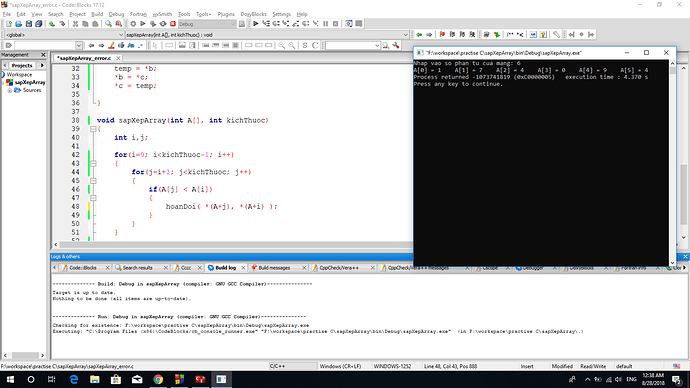
Task: Open Google Chrome from the taskbar
Action: (158, 379)
